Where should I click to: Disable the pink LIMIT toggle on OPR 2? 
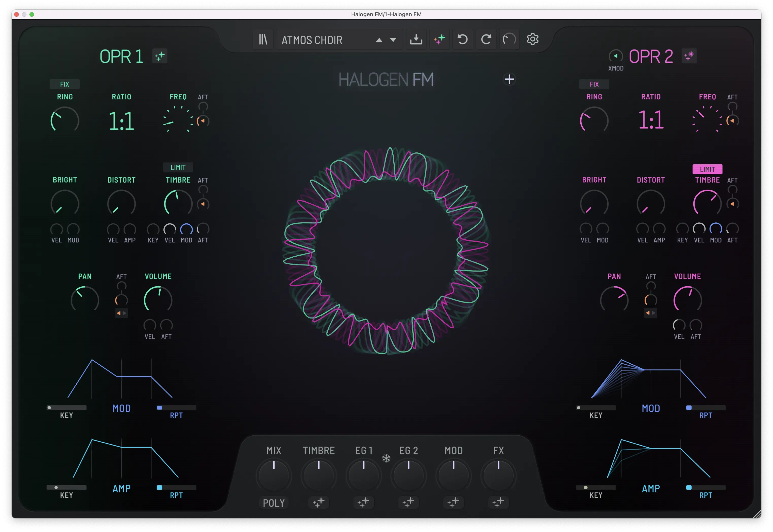[707, 169]
